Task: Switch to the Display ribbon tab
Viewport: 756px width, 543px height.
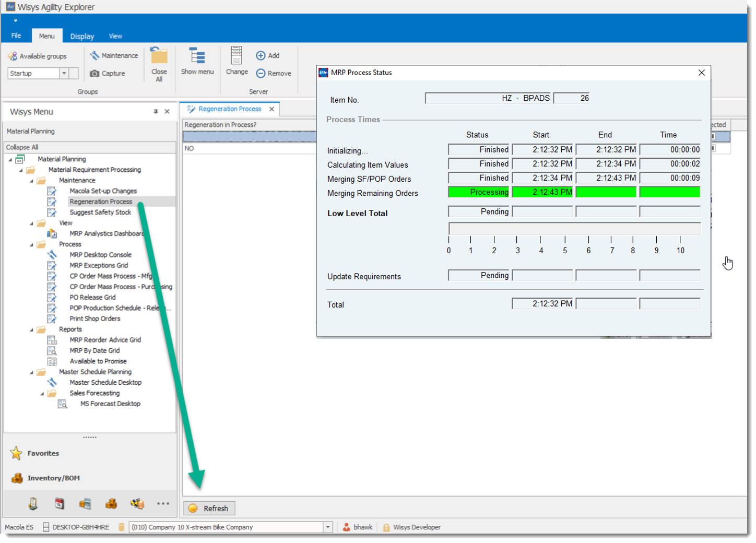Action: (x=82, y=36)
